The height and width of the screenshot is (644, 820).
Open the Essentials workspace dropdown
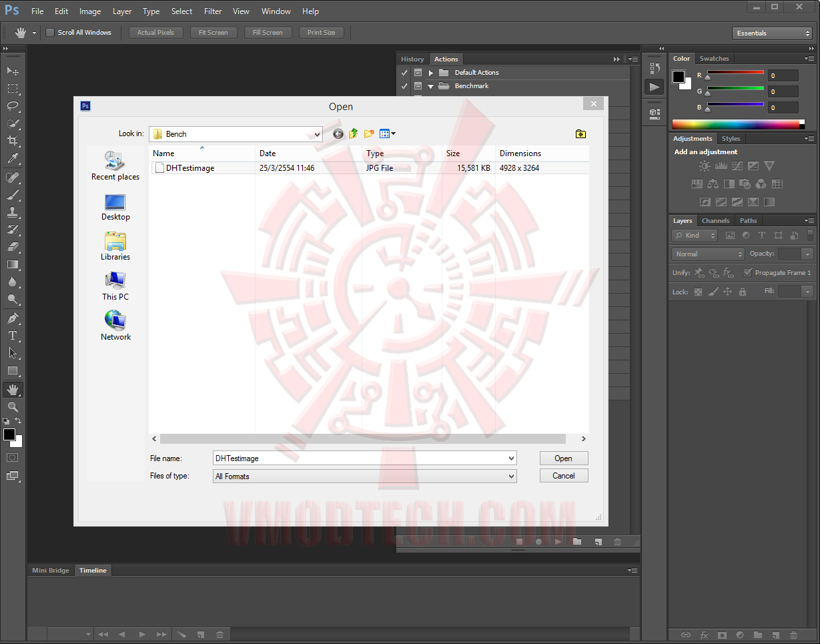[x=772, y=33]
